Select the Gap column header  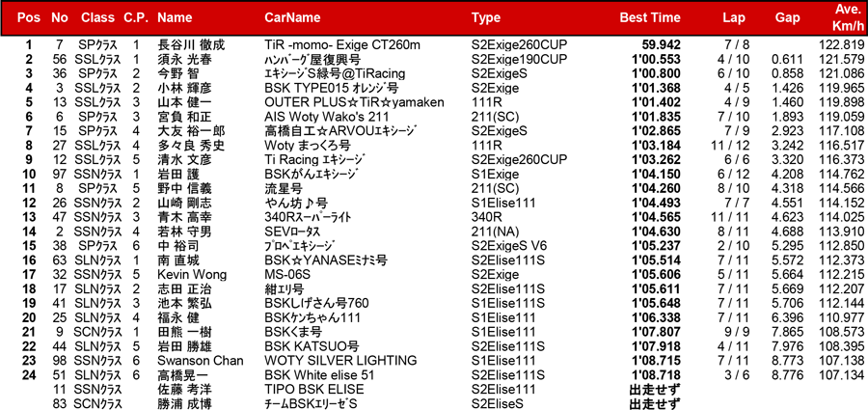coord(787,17)
